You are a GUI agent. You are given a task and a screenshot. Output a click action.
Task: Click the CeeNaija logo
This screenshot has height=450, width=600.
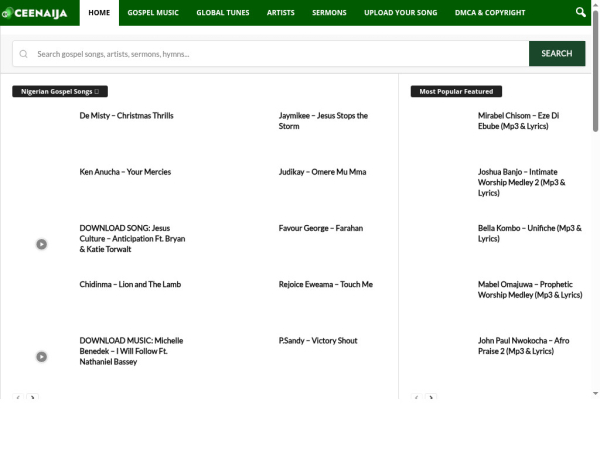click(x=34, y=13)
